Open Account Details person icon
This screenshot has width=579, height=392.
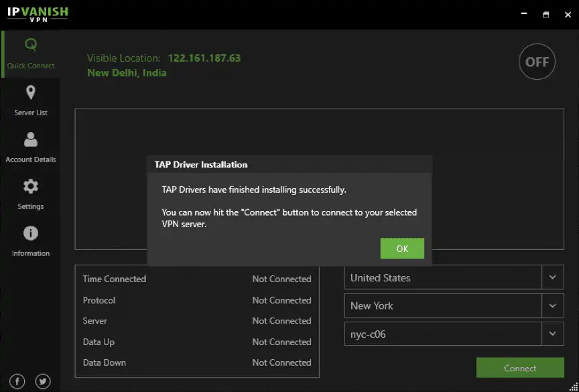31,139
